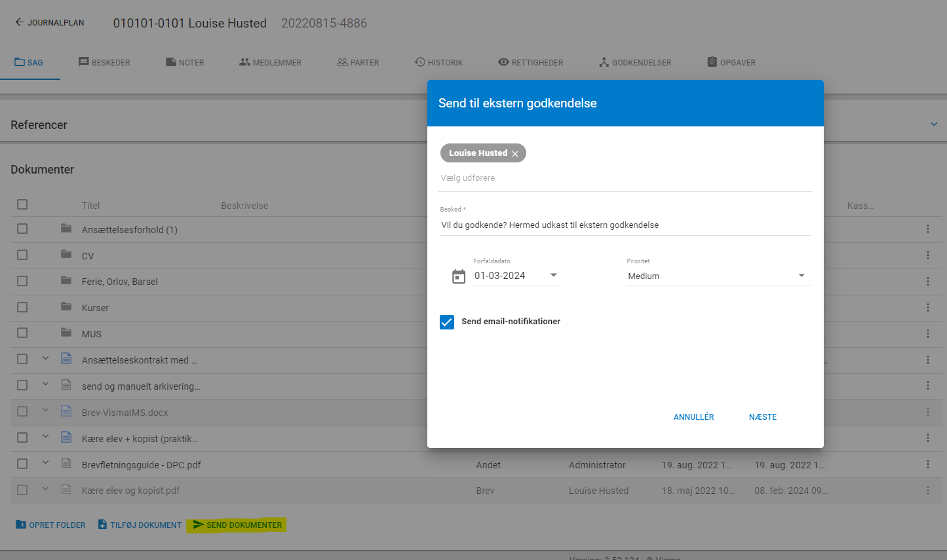947x560 pixels.
Task: Open the three-dot menu for Kære elev og kopist.pdf
Action: pyautogui.click(x=928, y=490)
